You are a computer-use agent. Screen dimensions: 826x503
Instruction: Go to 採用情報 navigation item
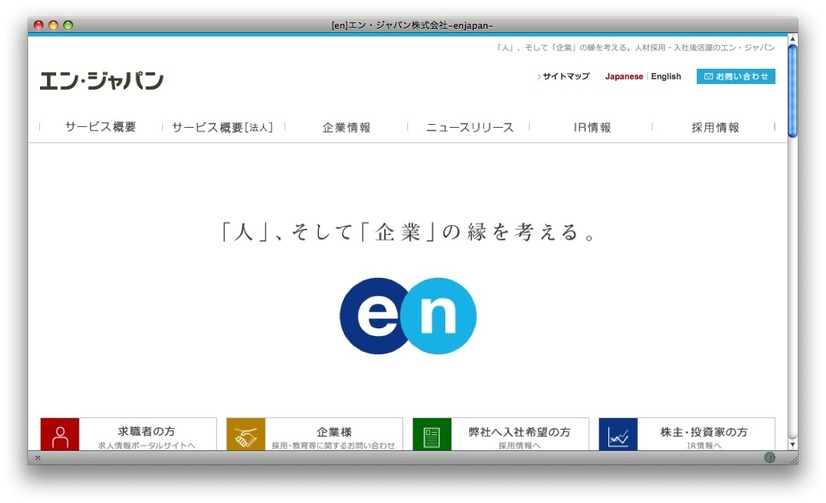point(715,127)
